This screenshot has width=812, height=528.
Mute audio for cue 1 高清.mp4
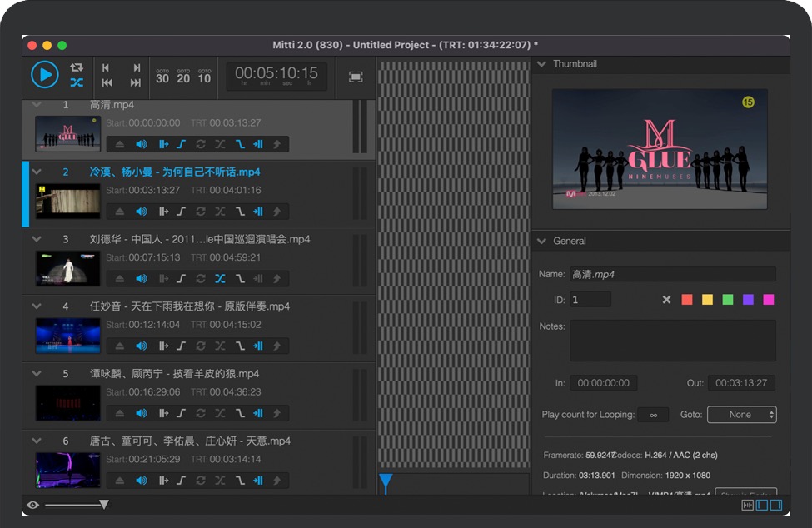(x=141, y=144)
